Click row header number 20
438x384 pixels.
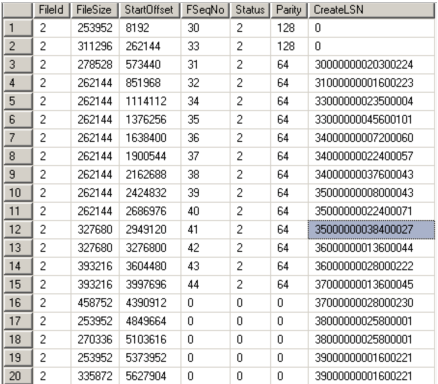(x=18, y=376)
